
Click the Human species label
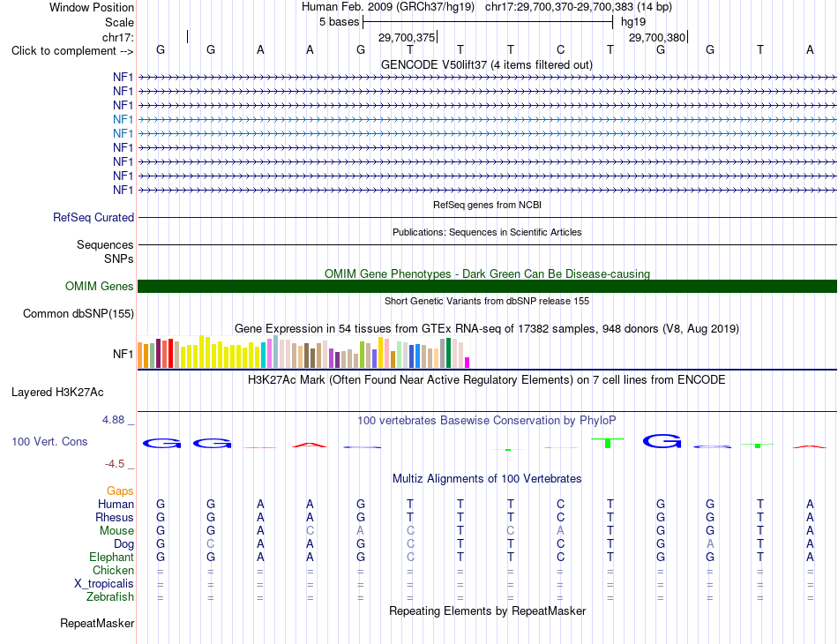pyautogui.click(x=116, y=504)
